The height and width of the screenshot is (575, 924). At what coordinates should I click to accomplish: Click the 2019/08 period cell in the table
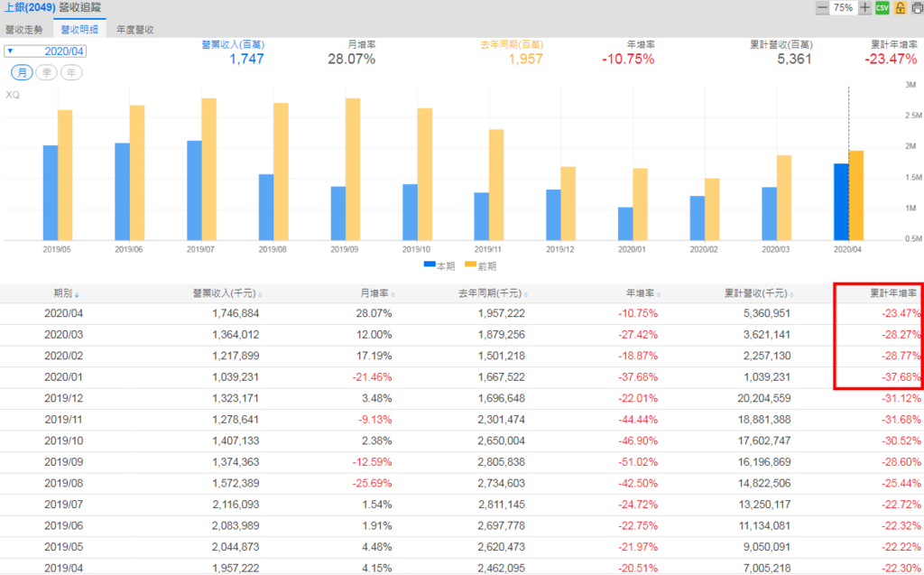coord(64,483)
